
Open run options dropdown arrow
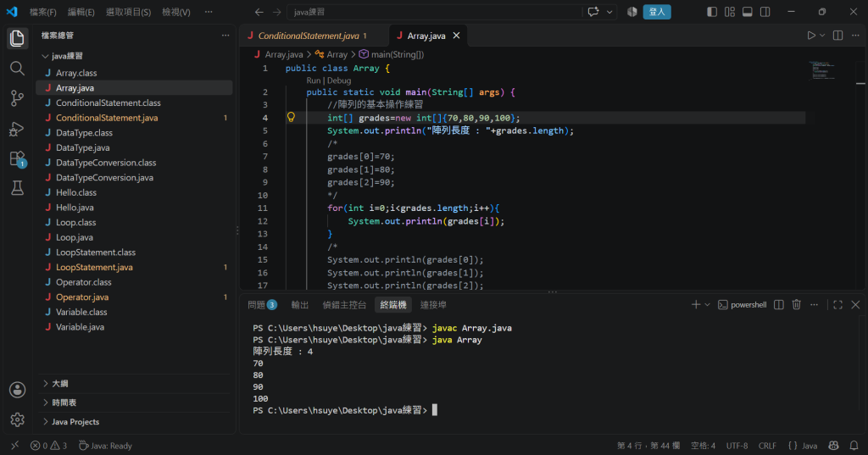point(822,36)
